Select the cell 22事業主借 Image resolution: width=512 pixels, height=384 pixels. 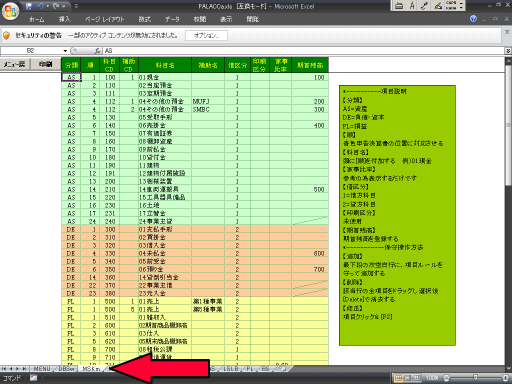(x=165, y=285)
